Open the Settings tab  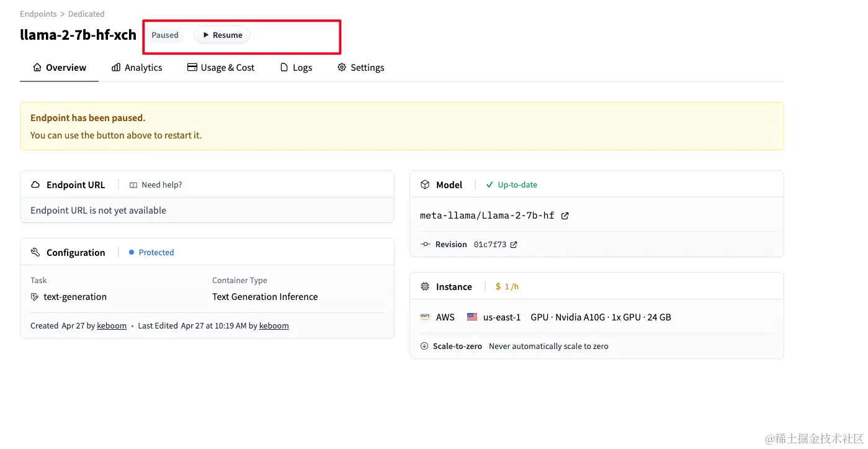(360, 68)
